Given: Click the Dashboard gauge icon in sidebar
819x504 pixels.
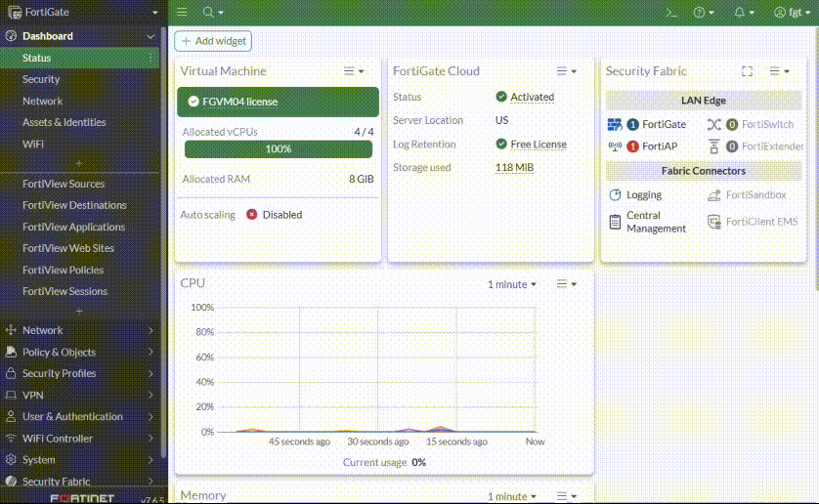Looking at the screenshot, I should pos(11,36).
